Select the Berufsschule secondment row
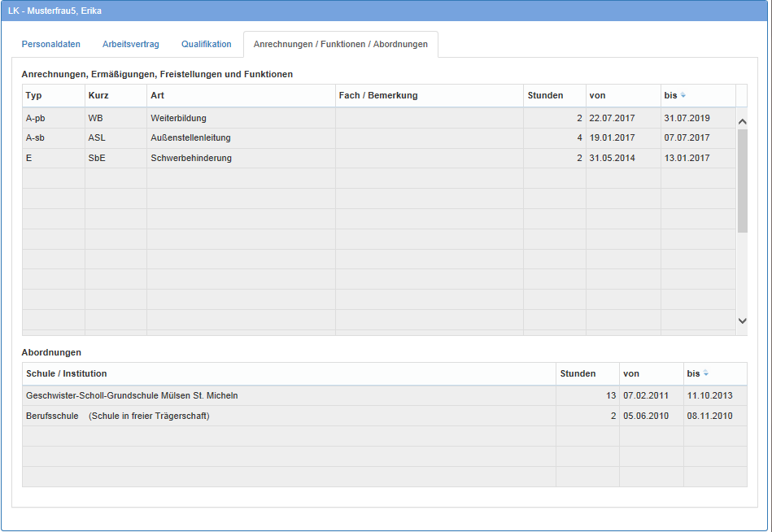772x532 pixels. point(118,416)
